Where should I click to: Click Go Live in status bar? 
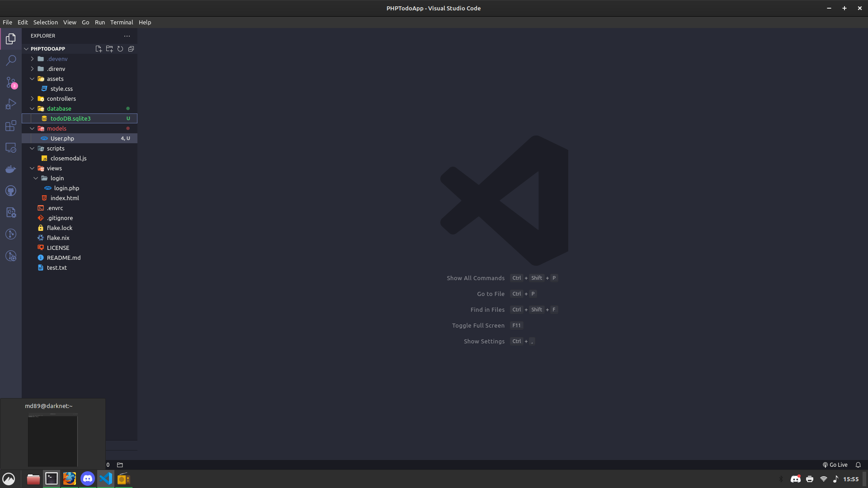835,465
